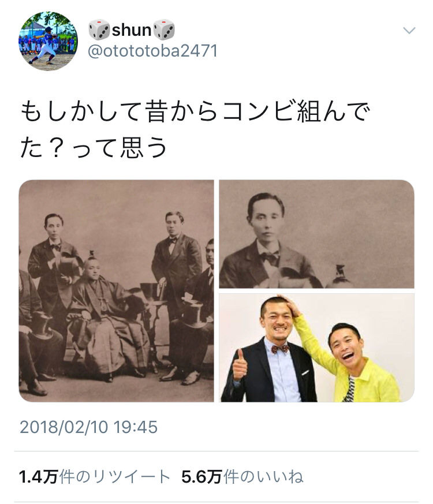Open the color photo of two comedians

click(316, 348)
